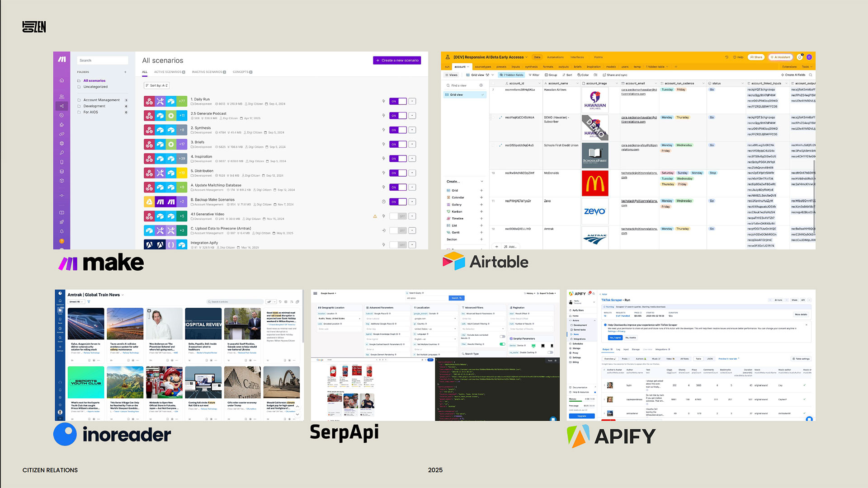Viewport: 868px width, 488px height.
Task: Open Connections link icon in Make sidebar
Action: click(x=61, y=134)
